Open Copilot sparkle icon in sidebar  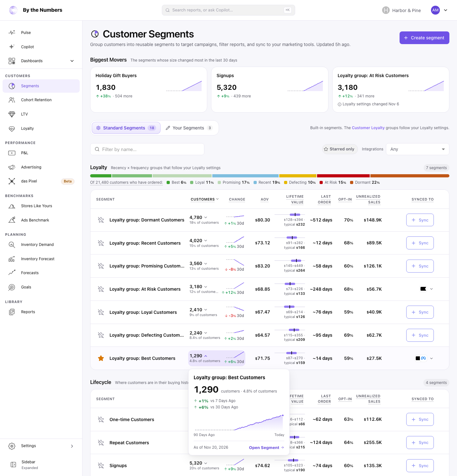12,47
